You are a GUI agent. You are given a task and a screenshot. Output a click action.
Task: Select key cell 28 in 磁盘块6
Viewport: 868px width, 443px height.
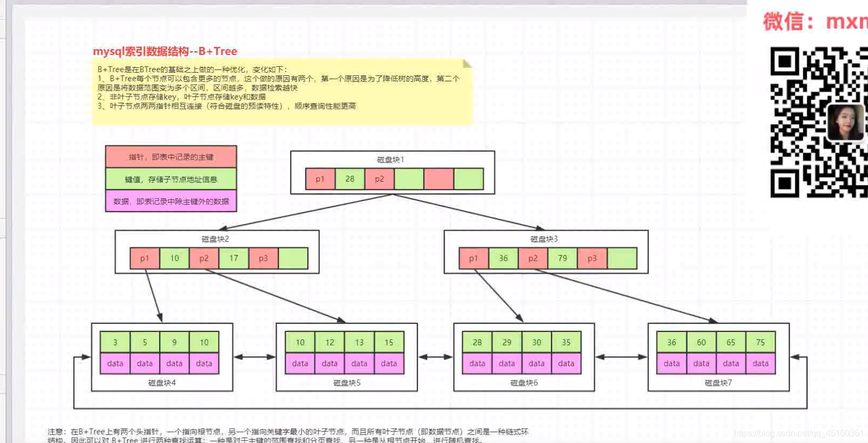tap(477, 342)
